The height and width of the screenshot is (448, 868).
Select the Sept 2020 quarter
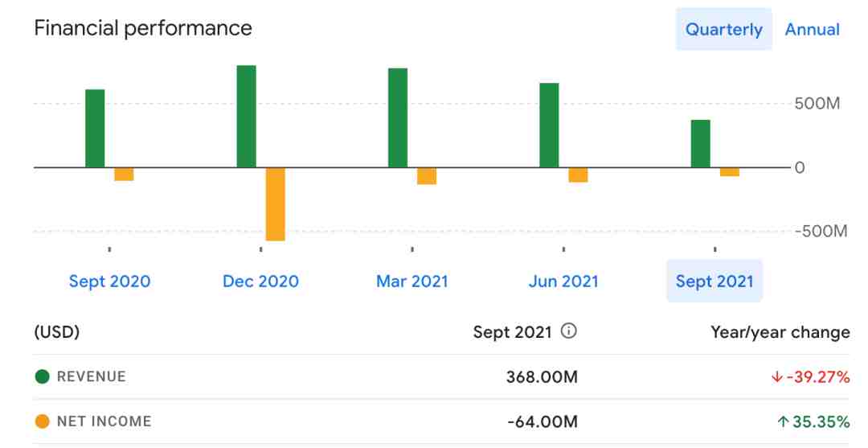tap(109, 282)
